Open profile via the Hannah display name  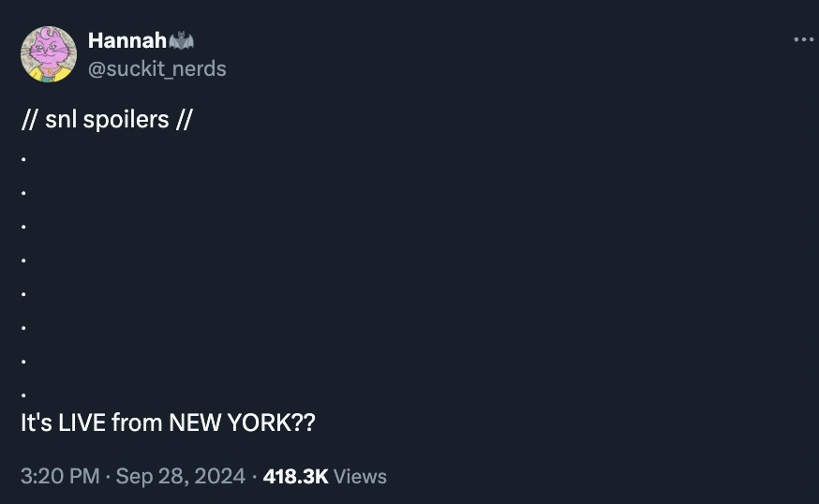pos(127,40)
